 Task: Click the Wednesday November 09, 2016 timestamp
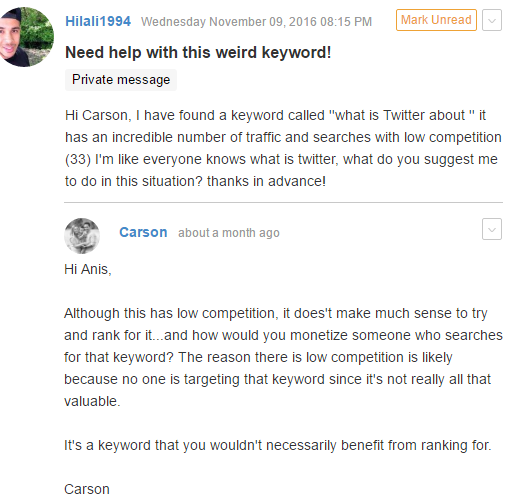[256, 22]
